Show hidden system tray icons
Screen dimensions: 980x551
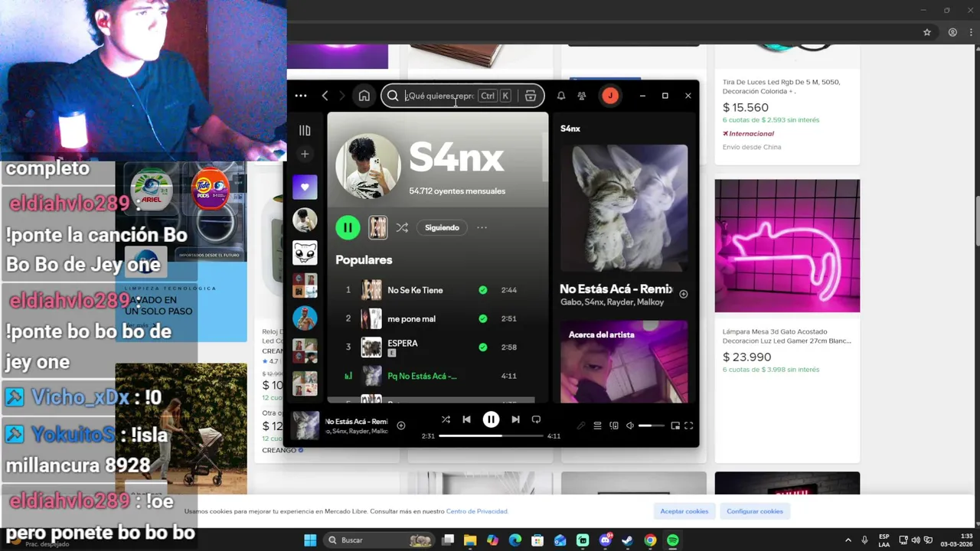[x=848, y=540]
